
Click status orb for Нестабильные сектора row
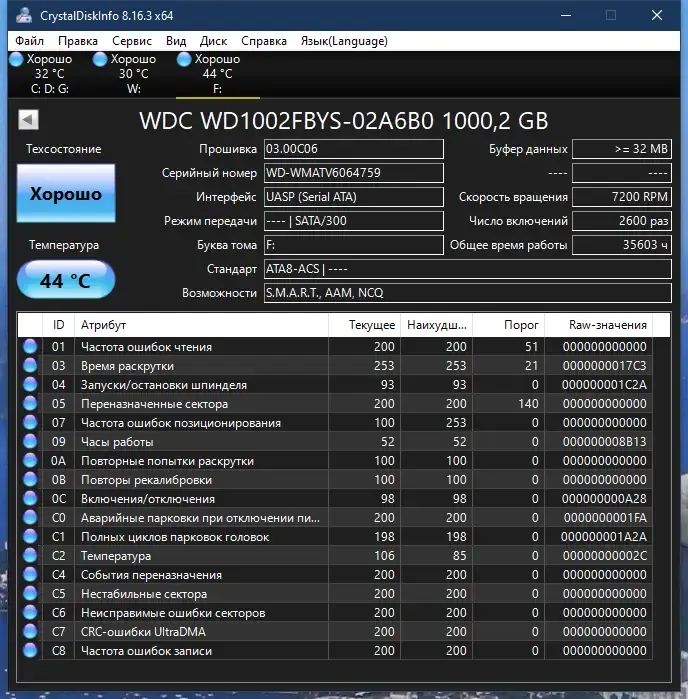point(30,594)
